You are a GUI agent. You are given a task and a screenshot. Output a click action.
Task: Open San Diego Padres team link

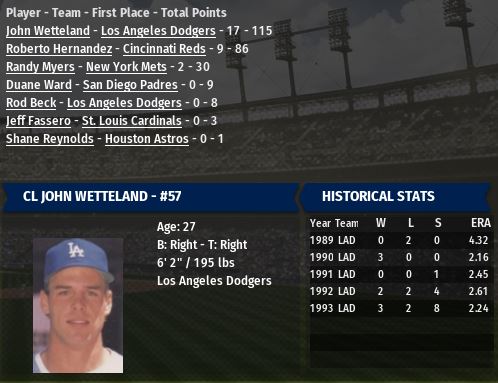[x=130, y=85]
